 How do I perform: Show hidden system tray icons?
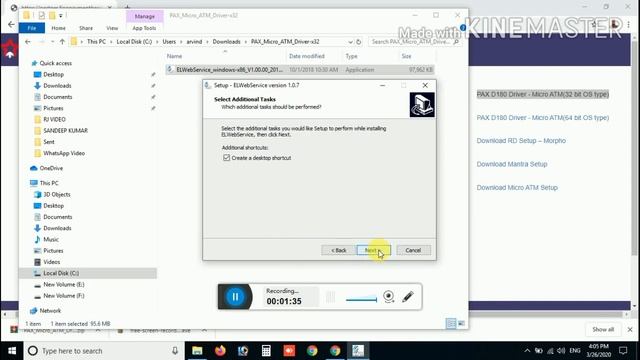pos(527,351)
